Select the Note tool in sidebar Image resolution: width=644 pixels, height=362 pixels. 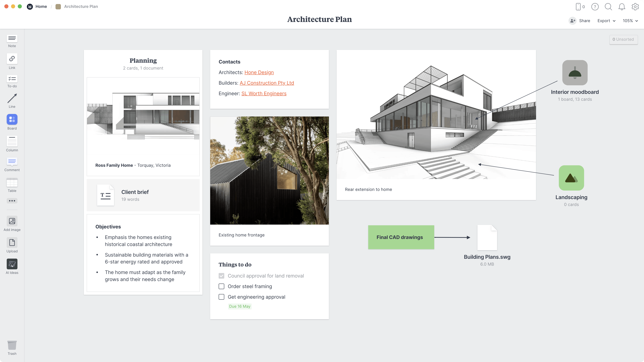point(12,41)
